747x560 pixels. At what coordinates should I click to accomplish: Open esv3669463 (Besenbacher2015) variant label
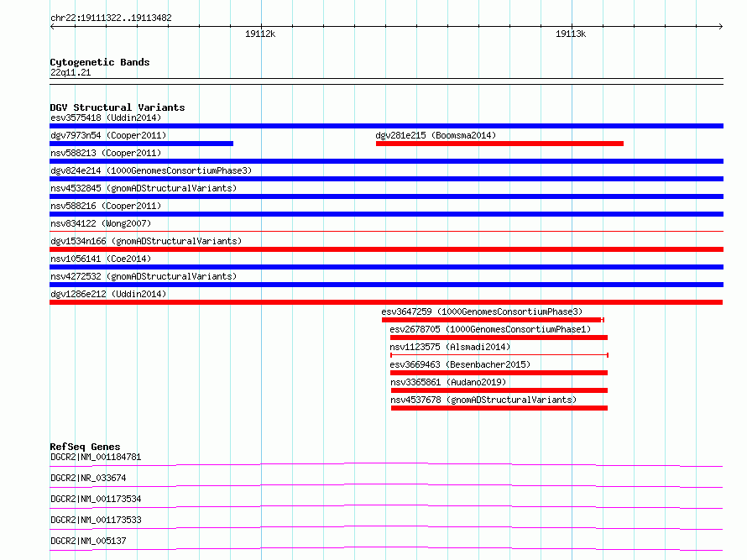pyautogui.click(x=460, y=364)
